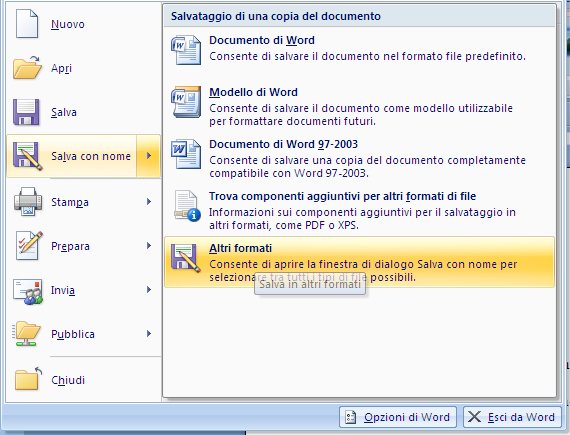Click the blank page Nuovo icon

coord(27,24)
